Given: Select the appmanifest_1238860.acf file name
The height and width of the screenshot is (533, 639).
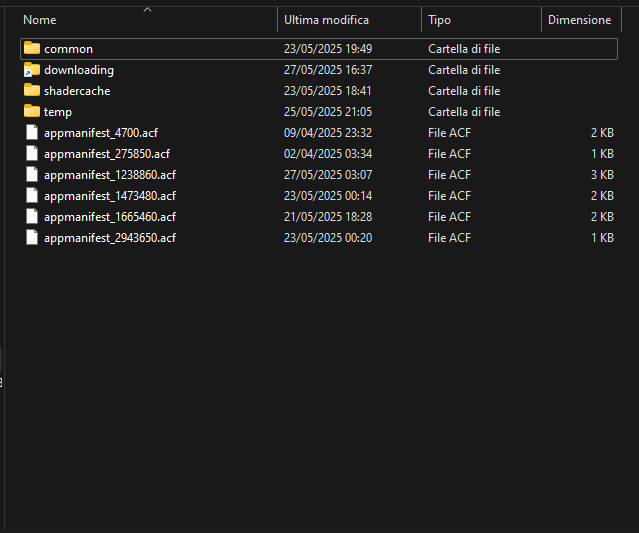Looking at the screenshot, I should pos(110,175).
